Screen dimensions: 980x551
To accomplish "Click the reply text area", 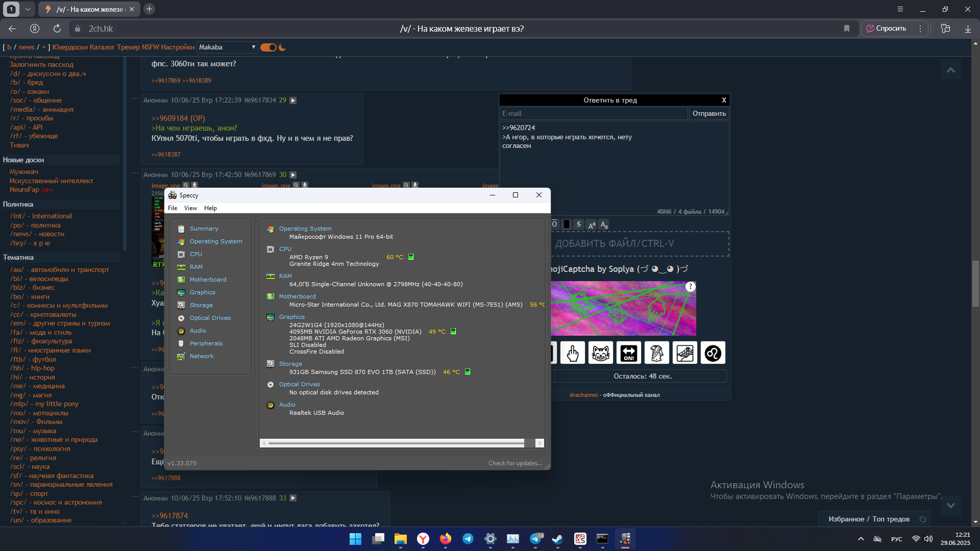I will pyautogui.click(x=614, y=168).
